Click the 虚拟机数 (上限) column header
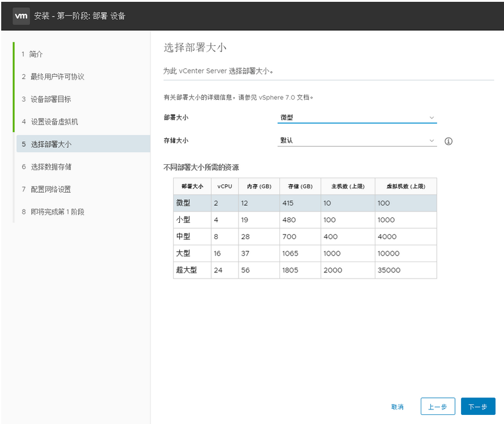 point(406,186)
